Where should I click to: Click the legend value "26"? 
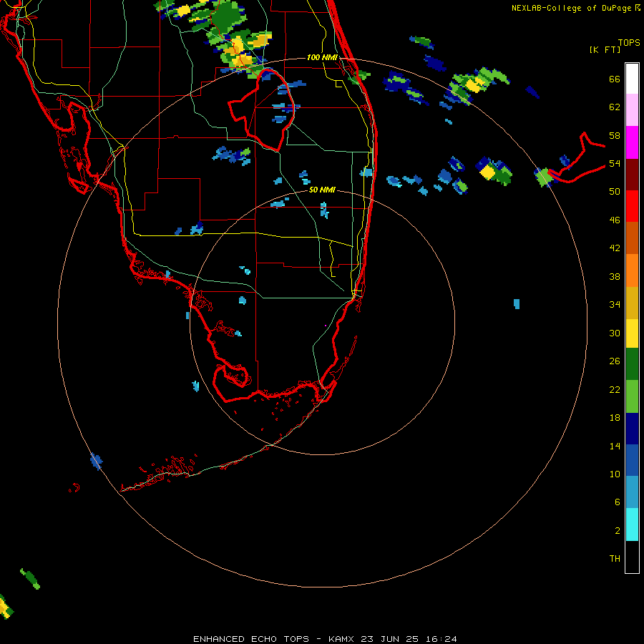[x=615, y=361]
